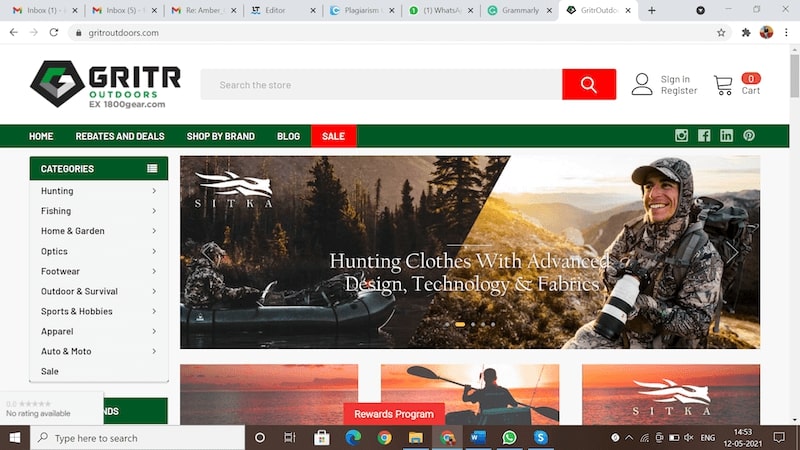The image size is (800, 450).
Task: Go back with browser back arrow
Action: [x=14, y=32]
